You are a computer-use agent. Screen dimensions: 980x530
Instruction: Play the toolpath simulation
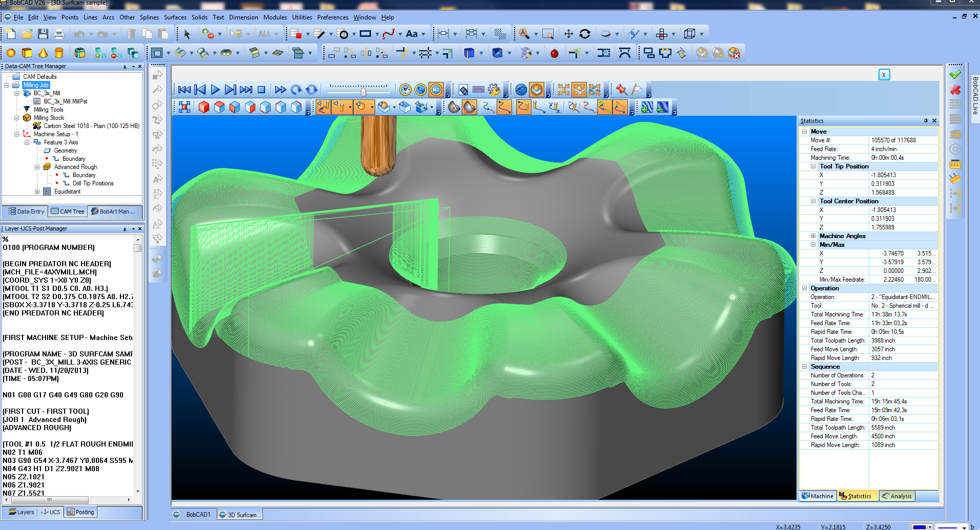click(215, 90)
